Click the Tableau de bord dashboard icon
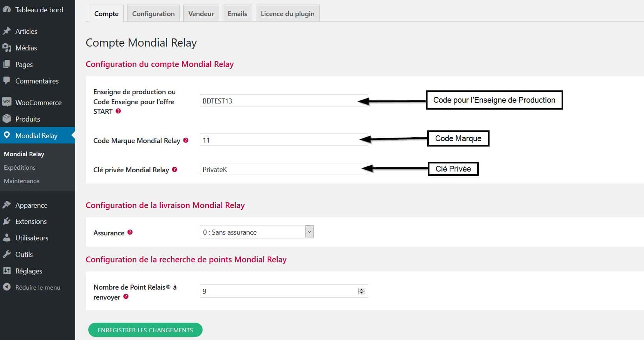The image size is (644, 340). (x=7, y=10)
